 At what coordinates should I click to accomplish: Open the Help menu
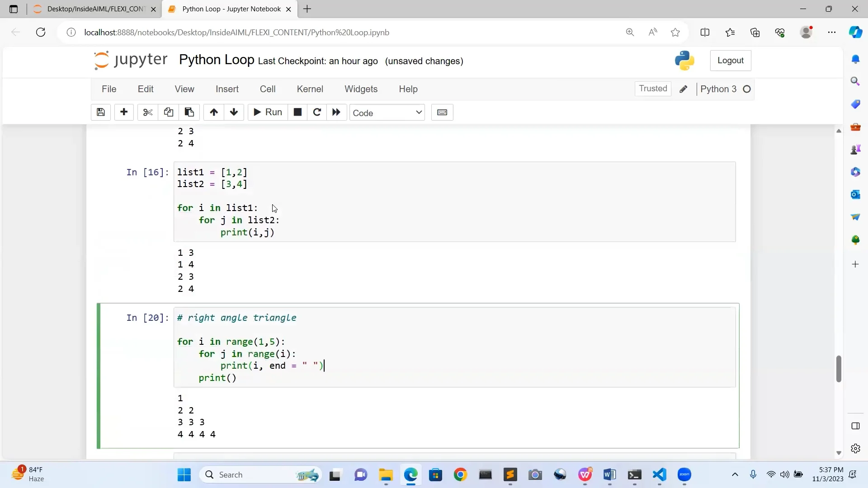(408, 89)
